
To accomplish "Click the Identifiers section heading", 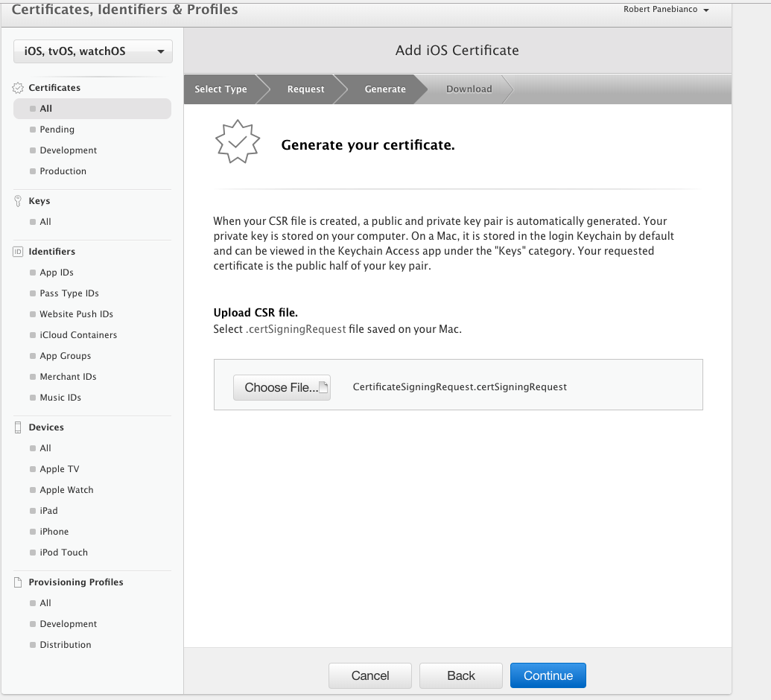I will pos(51,252).
